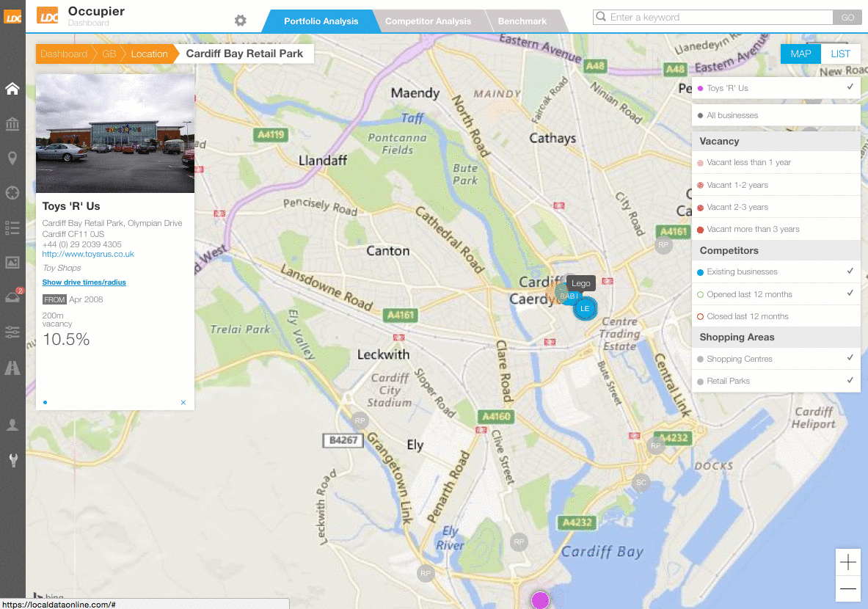Toggle Existing businesses competitors

[x=776, y=271]
